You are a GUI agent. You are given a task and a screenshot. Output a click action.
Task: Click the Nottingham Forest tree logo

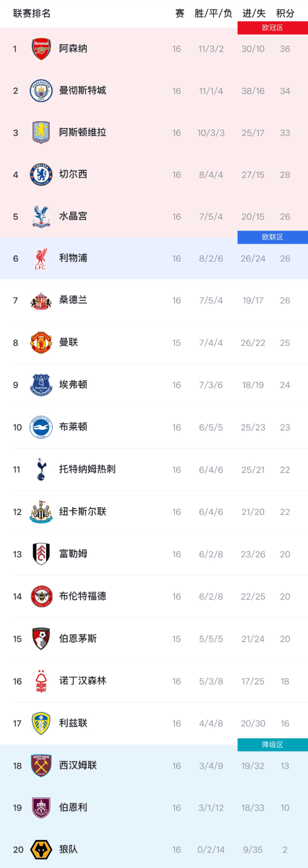(41, 681)
